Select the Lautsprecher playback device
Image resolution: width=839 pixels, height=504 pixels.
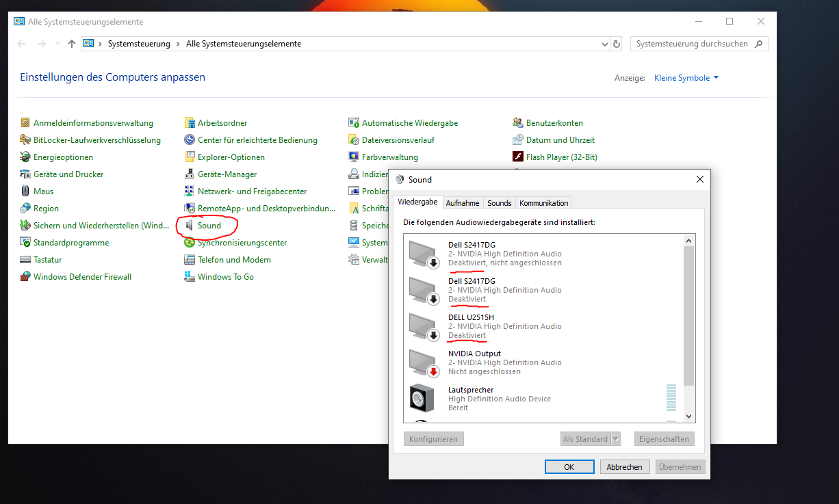pyautogui.click(x=544, y=399)
